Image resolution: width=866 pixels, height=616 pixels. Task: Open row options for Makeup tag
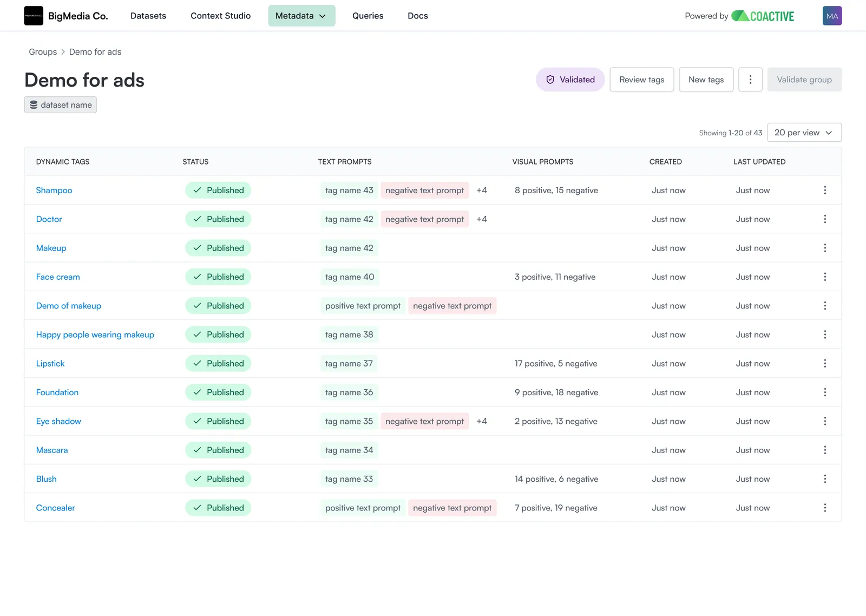825,248
